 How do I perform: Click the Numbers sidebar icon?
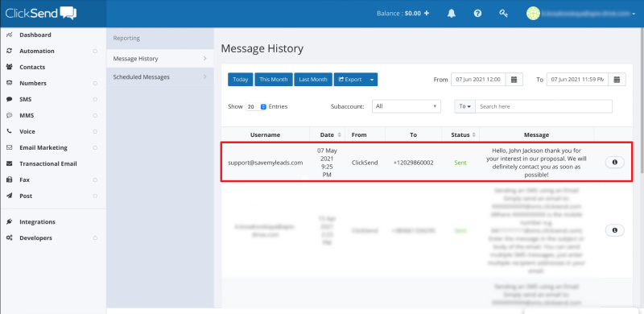click(9, 83)
